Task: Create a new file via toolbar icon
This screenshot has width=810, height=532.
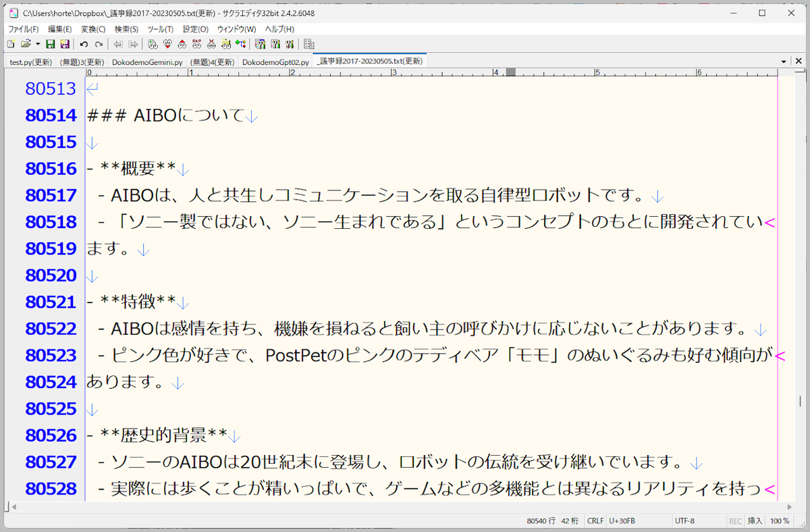Action: (x=11, y=44)
